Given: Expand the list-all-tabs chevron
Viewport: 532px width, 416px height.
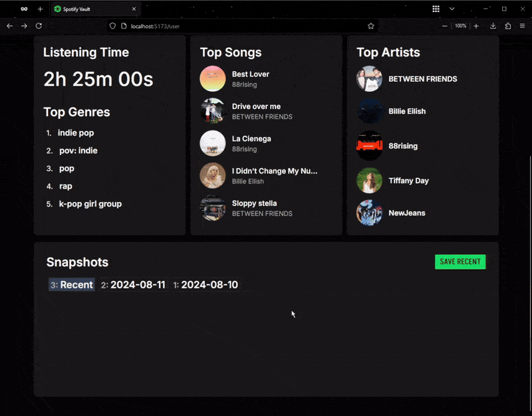Looking at the screenshot, I should (452, 9).
